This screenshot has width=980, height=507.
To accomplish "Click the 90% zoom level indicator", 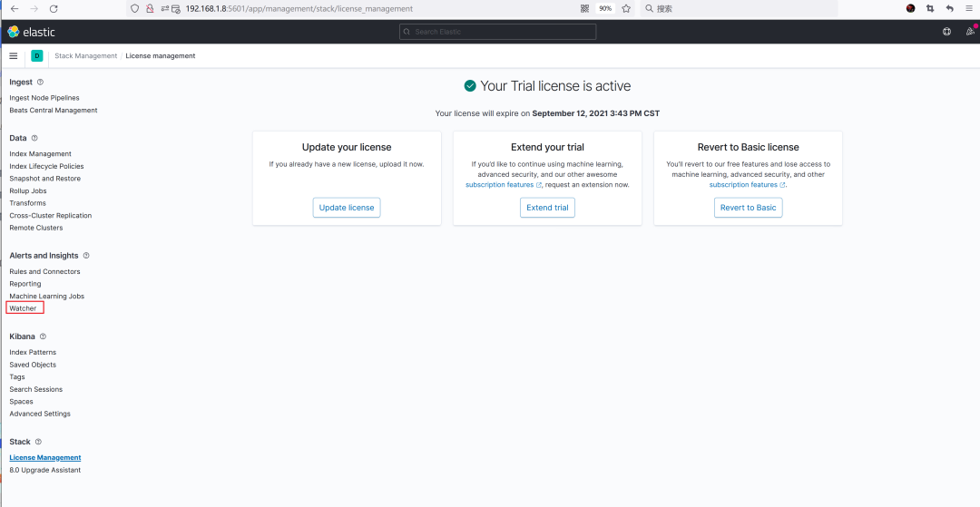I will point(605,9).
